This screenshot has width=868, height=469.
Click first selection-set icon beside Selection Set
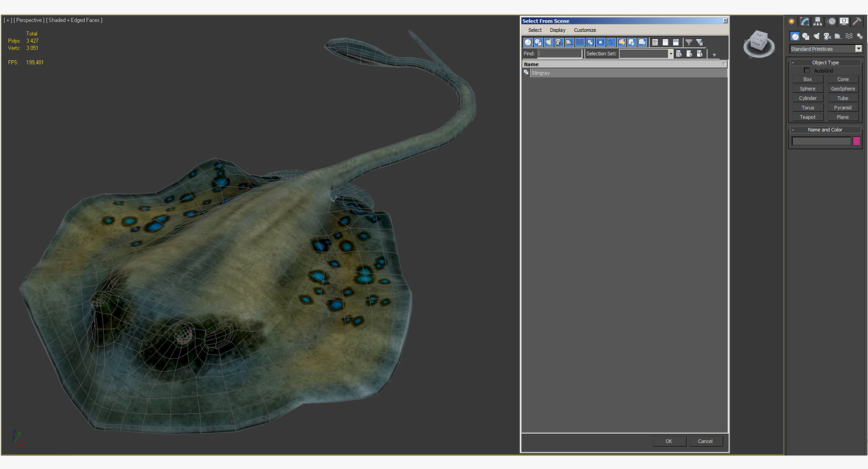point(679,53)
